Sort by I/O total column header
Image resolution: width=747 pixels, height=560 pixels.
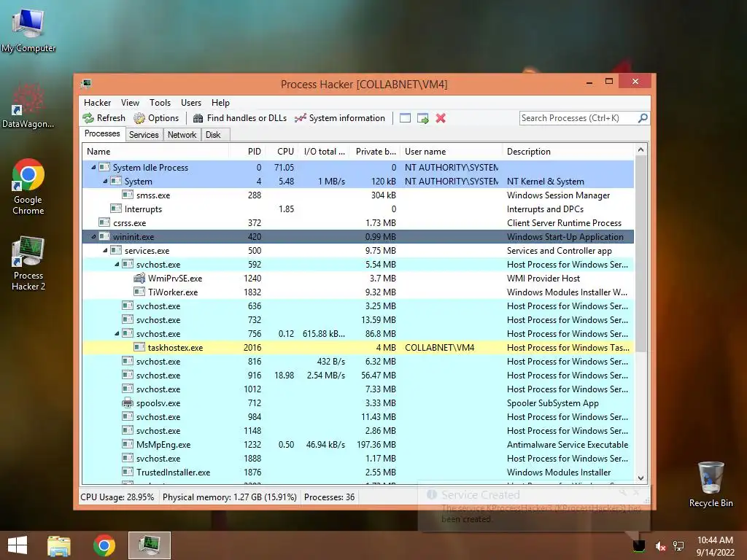pyautogui.click(x=323, y=152)
